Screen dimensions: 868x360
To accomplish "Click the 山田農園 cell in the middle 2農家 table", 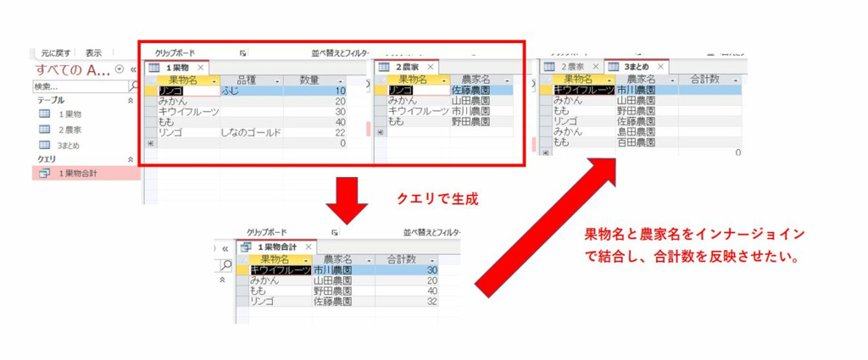I will (x=481, y=101).
